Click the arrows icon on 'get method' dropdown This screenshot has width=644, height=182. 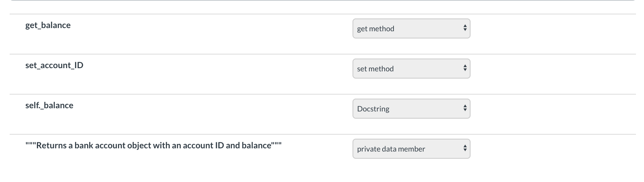tap(465, 28)
